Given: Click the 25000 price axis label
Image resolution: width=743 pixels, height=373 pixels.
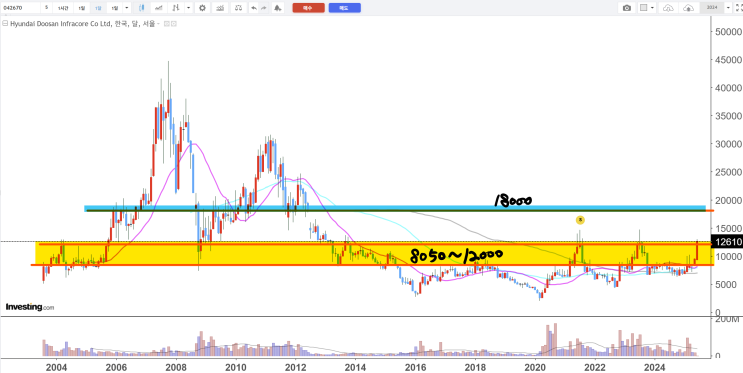Looking at the screenshot, I should click(x=728, y=172).
